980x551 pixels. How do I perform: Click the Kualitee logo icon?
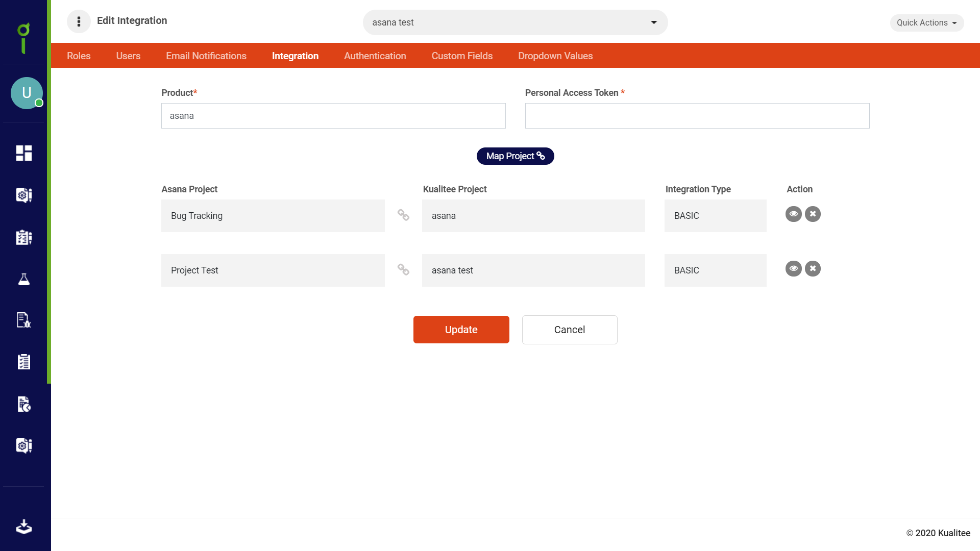click(x=23, y=38)
